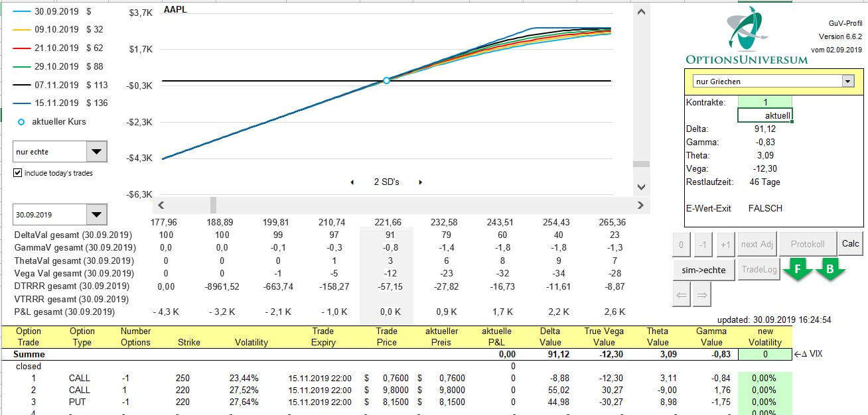This screenshot has width=868, height=415.
Task: Click the Protokoll button
Action: (807, 244)
